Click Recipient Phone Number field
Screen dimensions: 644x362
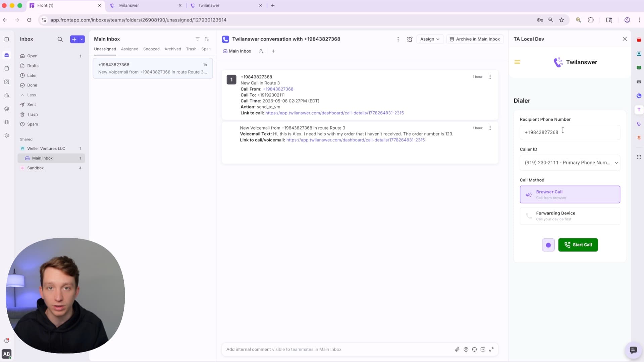(570, 132)
